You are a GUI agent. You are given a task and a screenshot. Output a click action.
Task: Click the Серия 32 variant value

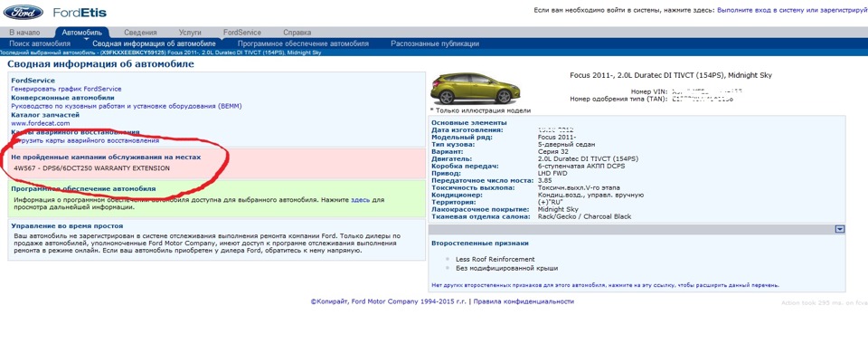[553, 151]
